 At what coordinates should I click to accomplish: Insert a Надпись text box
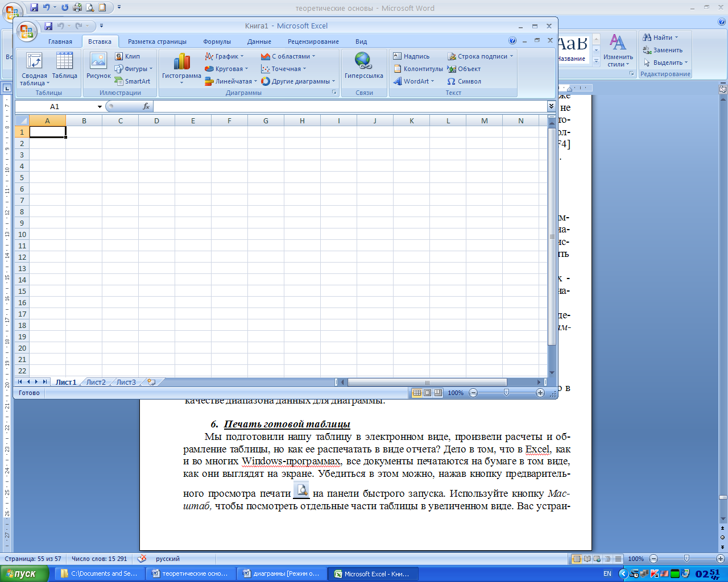coord(411,56)
